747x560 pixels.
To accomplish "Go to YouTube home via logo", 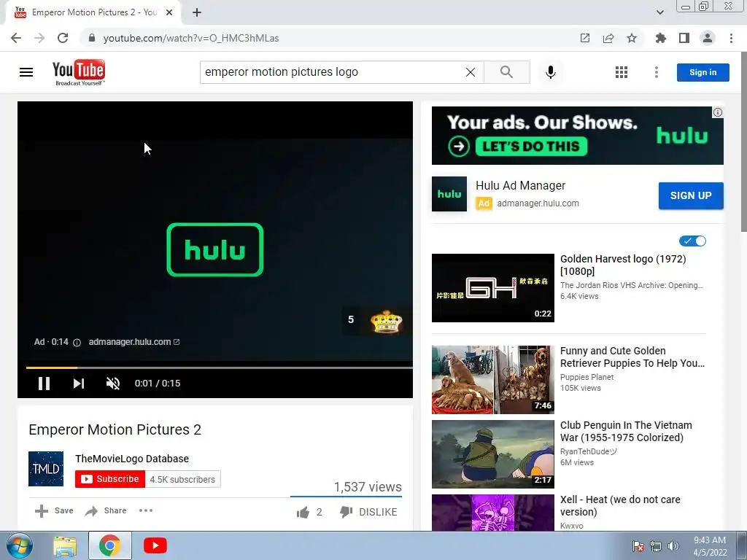I will pos(79,72).
